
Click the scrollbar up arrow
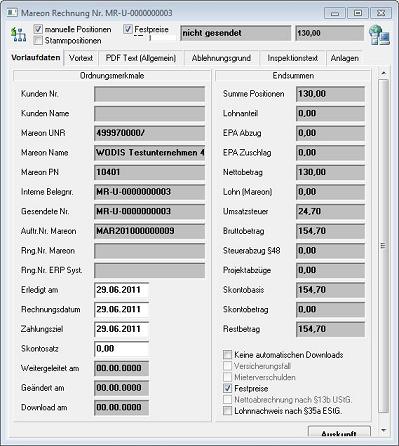click(x=384, y=73)
